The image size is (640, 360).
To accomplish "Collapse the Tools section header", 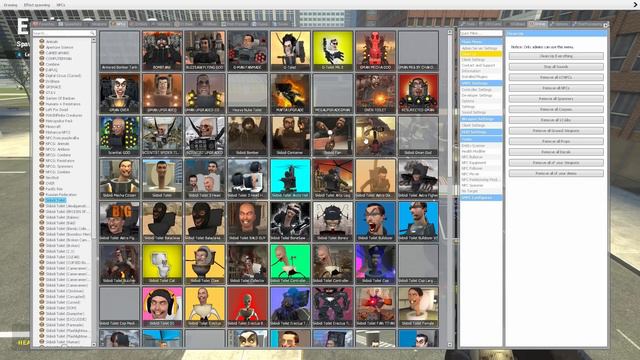I will (x=481, y=139).
